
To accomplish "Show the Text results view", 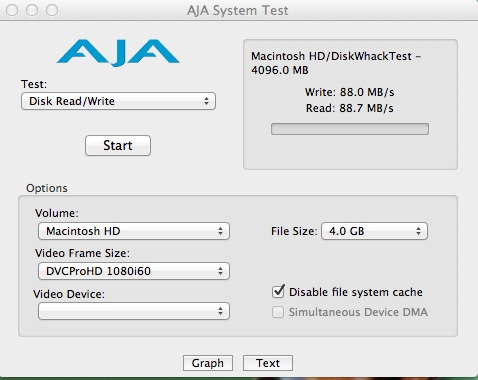I will pyautogui.click(x=268, y=363).
